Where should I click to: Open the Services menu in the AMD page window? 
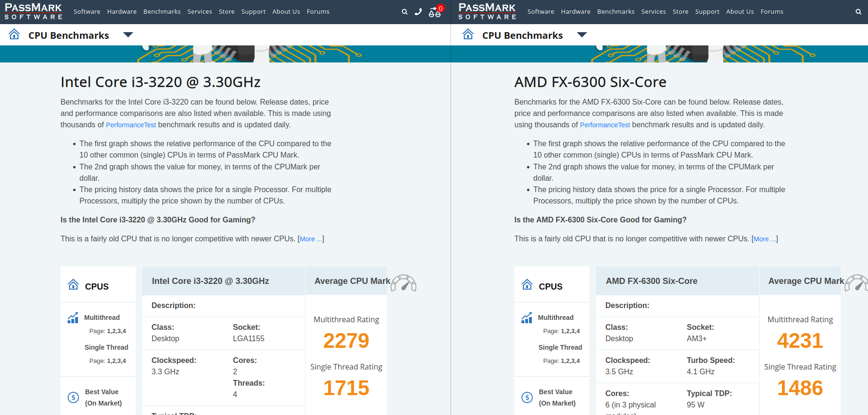(x=653, y=12)
